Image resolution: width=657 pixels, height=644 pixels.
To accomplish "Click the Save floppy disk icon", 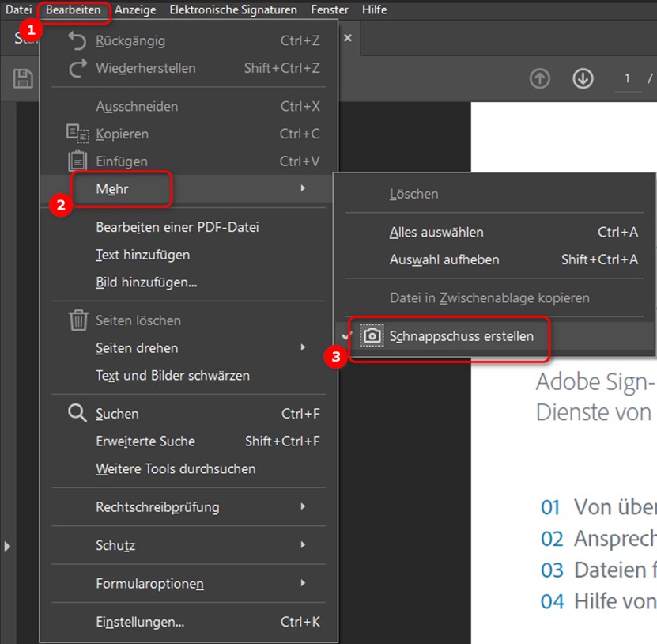I will (23, 78).
